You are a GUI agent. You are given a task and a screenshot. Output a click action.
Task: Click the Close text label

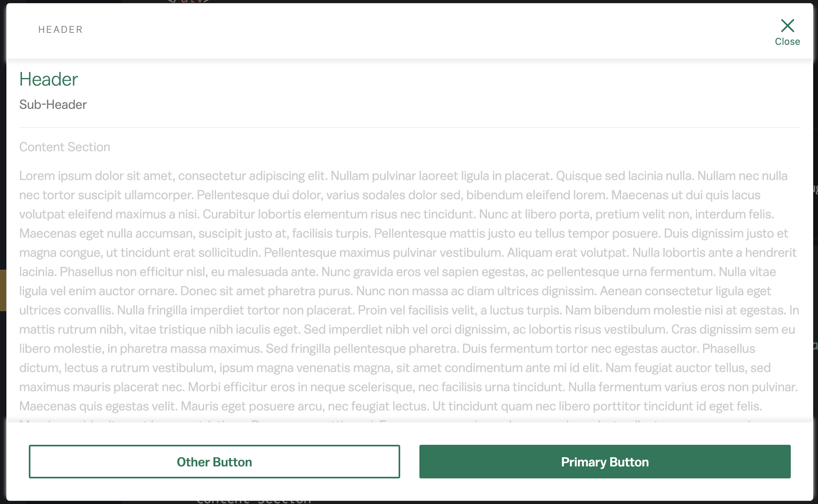[x=787, y=41]
